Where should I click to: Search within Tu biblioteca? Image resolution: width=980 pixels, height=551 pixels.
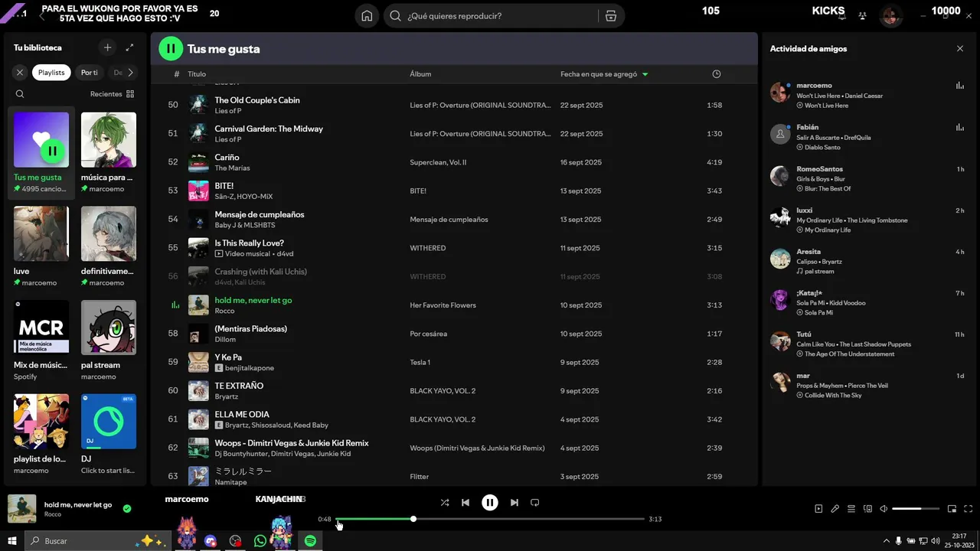[x=20, y=94]
